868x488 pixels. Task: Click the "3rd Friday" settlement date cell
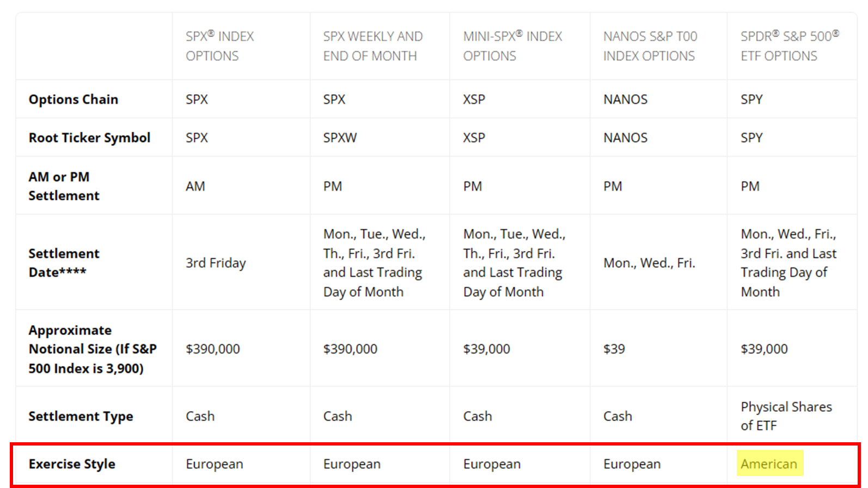tap(216, 263)
